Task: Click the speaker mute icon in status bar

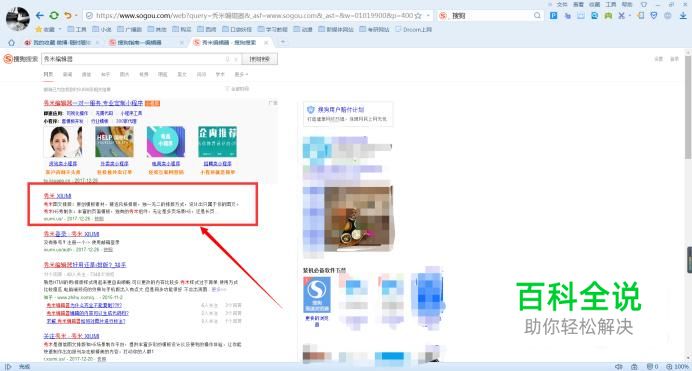Action: pyautogui.click(x=619, y=367)
